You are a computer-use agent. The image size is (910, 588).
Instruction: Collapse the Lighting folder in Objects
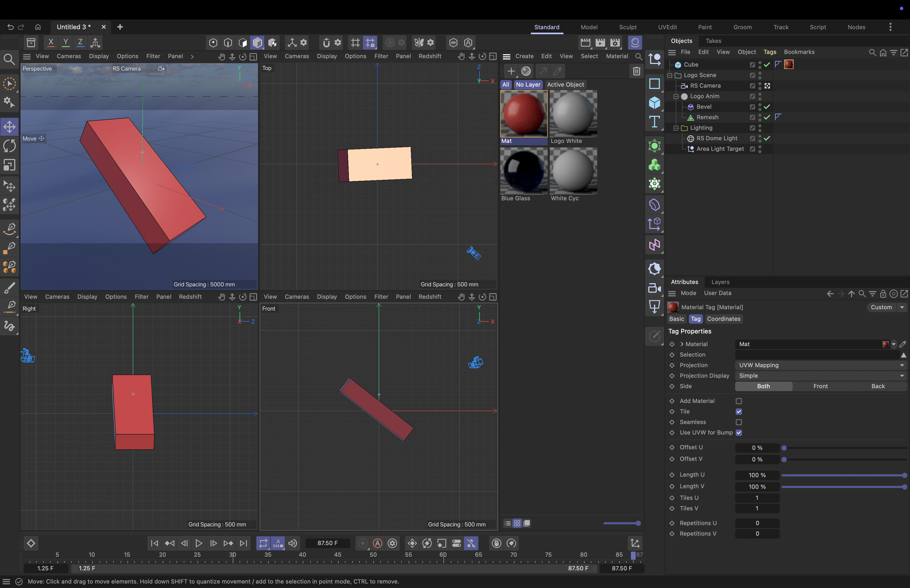(676, 128)
